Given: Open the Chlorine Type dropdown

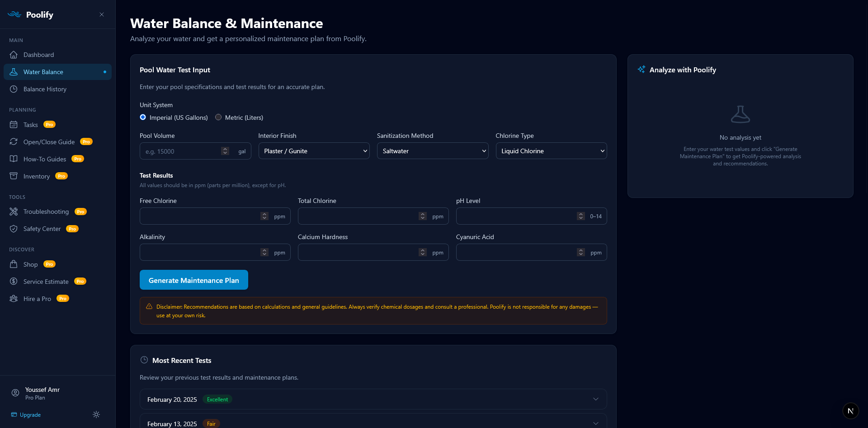Looking at the screenshot, I should point(551,151).
